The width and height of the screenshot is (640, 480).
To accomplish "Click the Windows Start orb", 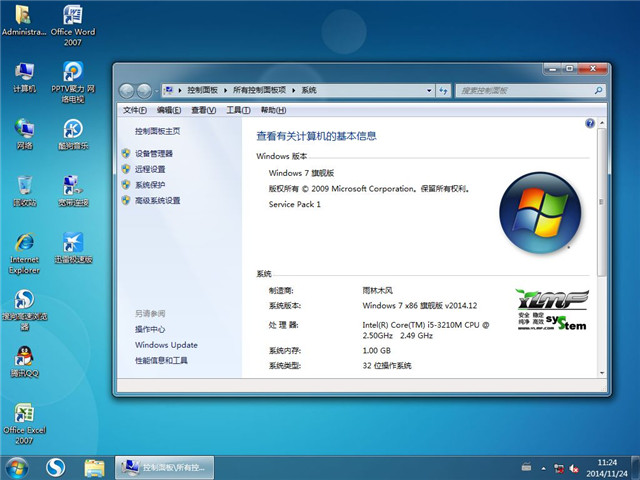I will tap(17, 468).
